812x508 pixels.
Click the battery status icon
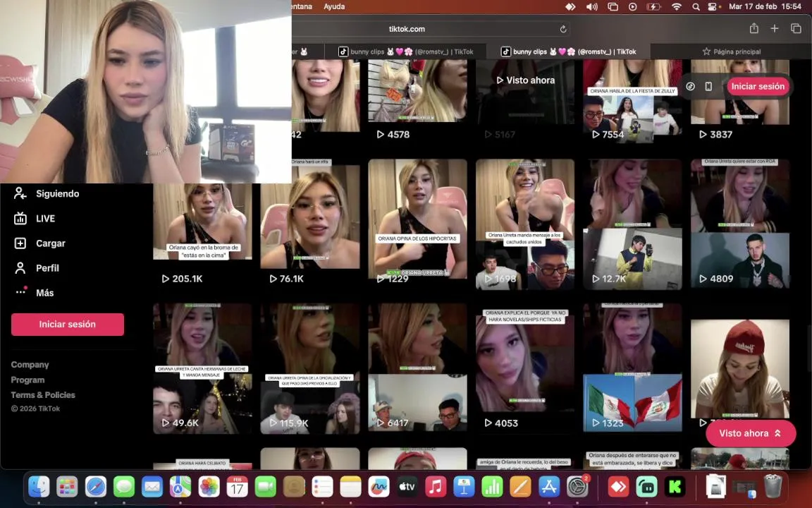[x=653, y=7]
